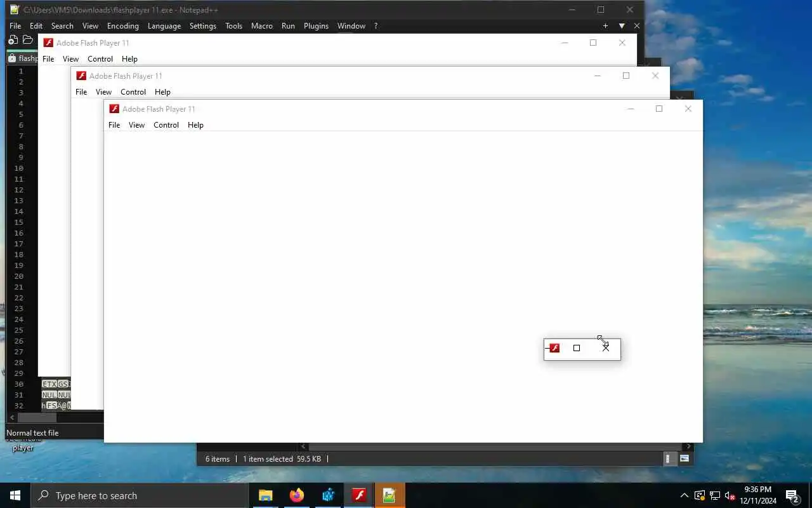
Task: Click Flash Player icon on the taskbar
Action: [x=359, y=495]
